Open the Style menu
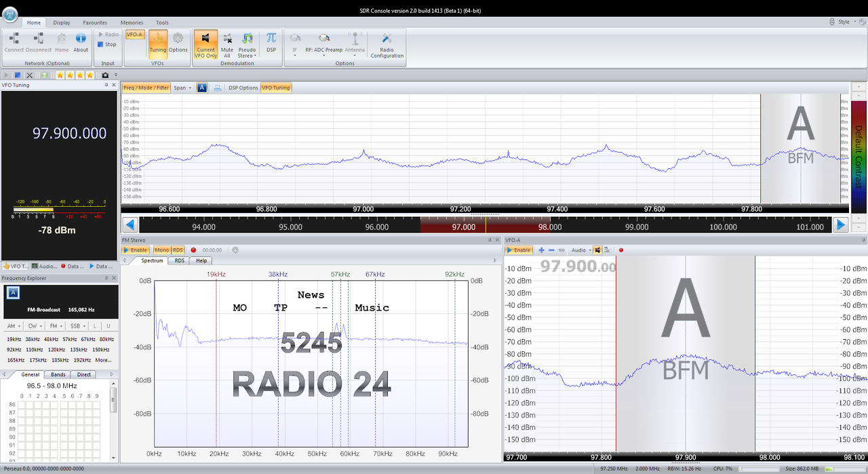The image size is (868, 474). point(844,22)
